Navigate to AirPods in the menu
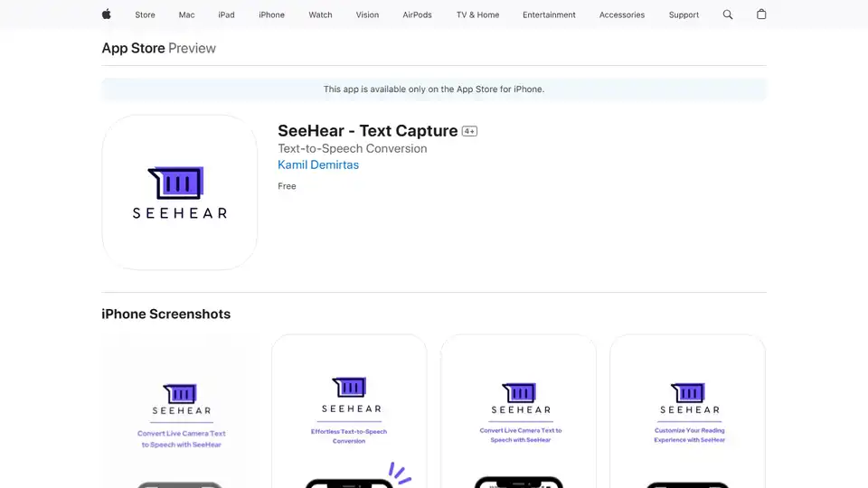 417,14
